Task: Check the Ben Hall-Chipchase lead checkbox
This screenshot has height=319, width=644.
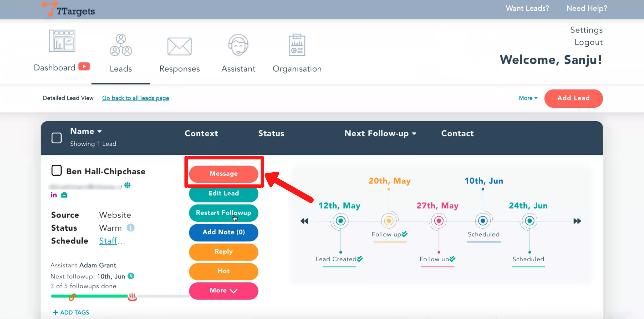Action: (56, 170)
